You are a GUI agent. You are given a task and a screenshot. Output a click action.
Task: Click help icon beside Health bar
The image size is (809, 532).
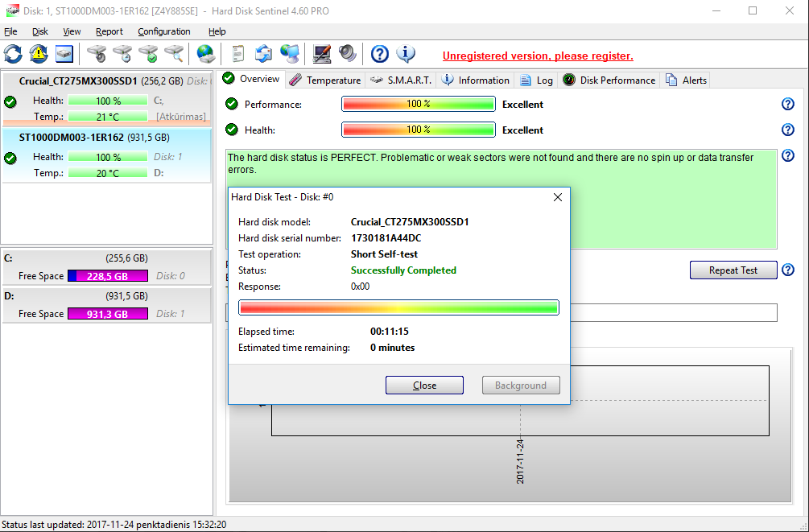pyautogui.click(x=788, y=130)
